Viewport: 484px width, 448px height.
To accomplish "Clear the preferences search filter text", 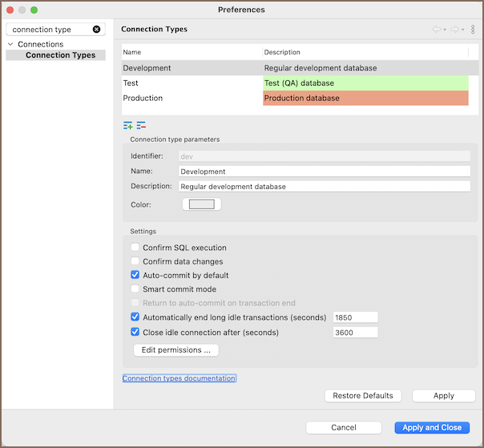I will [97, 30].
